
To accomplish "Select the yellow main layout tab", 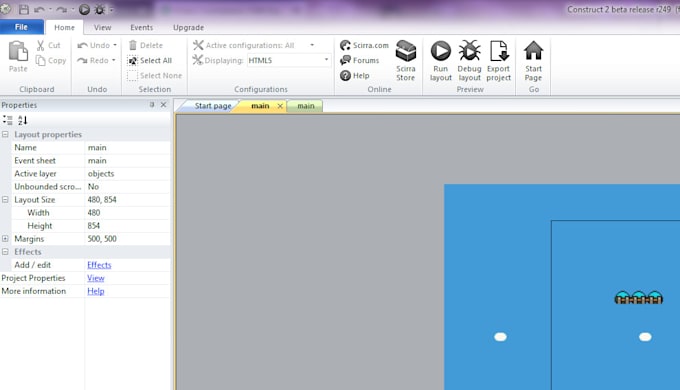I will click(x=260, y=106).
